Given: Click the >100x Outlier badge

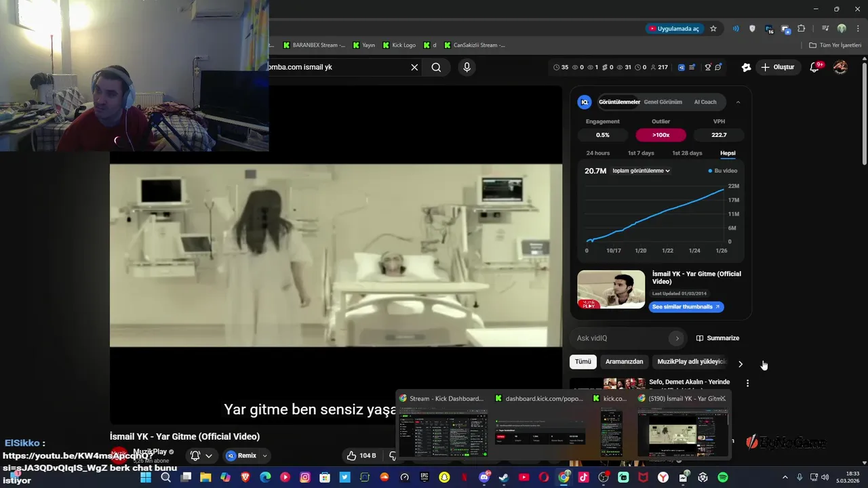Looking at the screenshot, I should pyautogui.click(x=660, y=135).
